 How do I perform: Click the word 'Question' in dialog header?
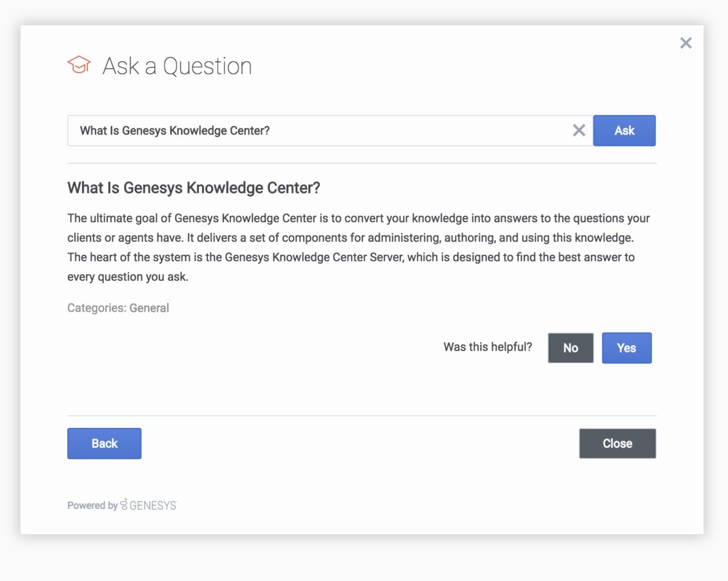[207, 66]
